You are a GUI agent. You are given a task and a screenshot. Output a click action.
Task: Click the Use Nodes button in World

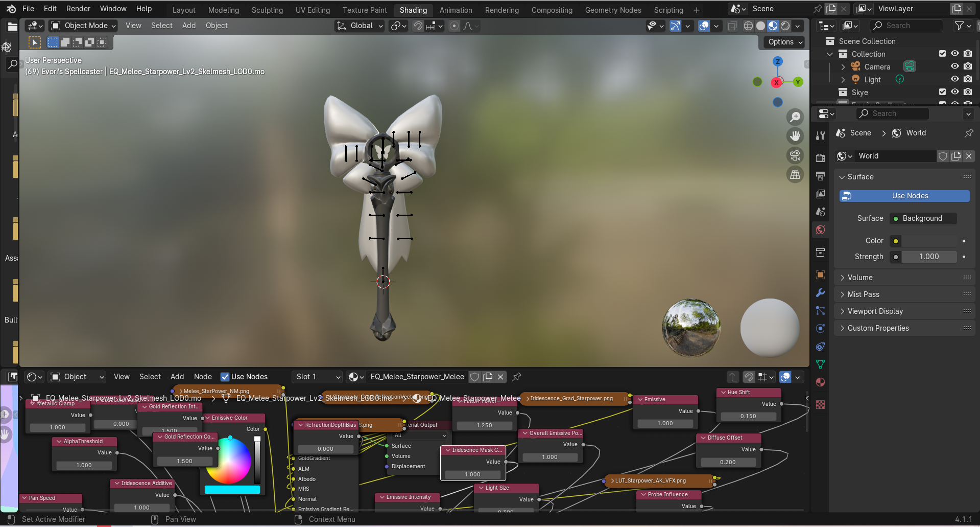tap(904, 196)
